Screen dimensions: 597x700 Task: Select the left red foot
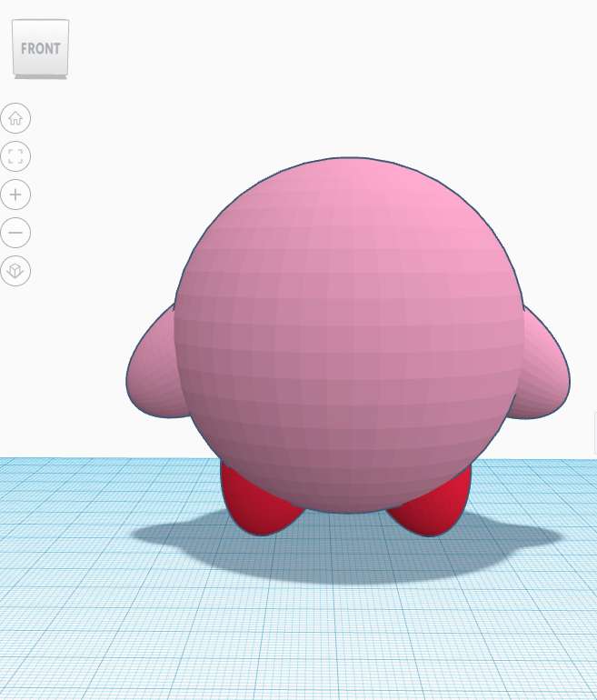coord(254,505)
